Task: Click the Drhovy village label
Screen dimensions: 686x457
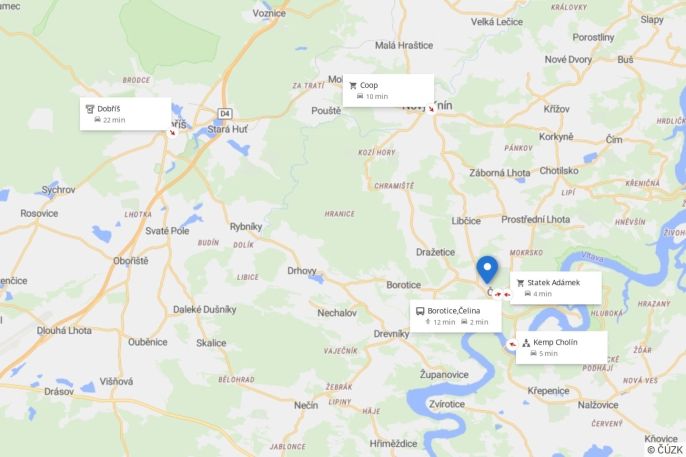Action: pos(301,271)
